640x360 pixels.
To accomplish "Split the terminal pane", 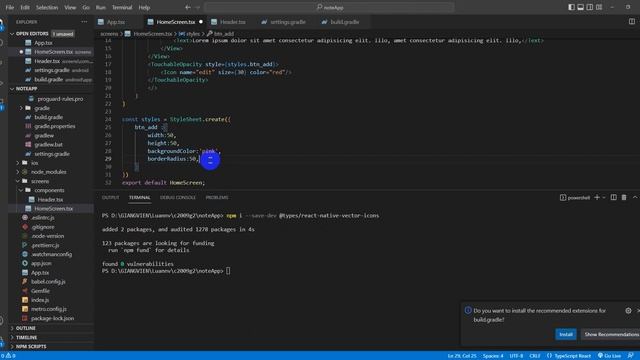I will click(613, 198).
